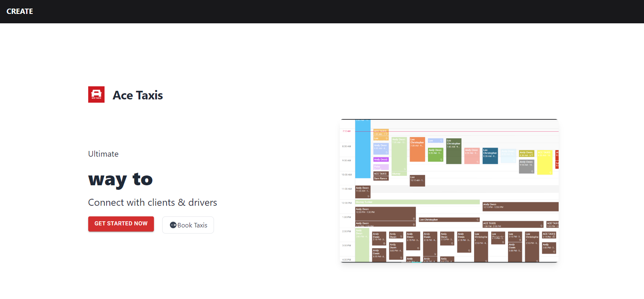
Task: Click the Ace Taxis brand title
Action: coord(138,95)
